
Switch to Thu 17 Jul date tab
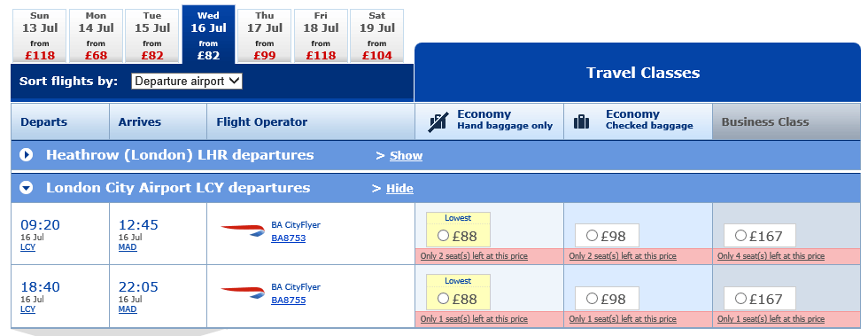pos(265,36)
